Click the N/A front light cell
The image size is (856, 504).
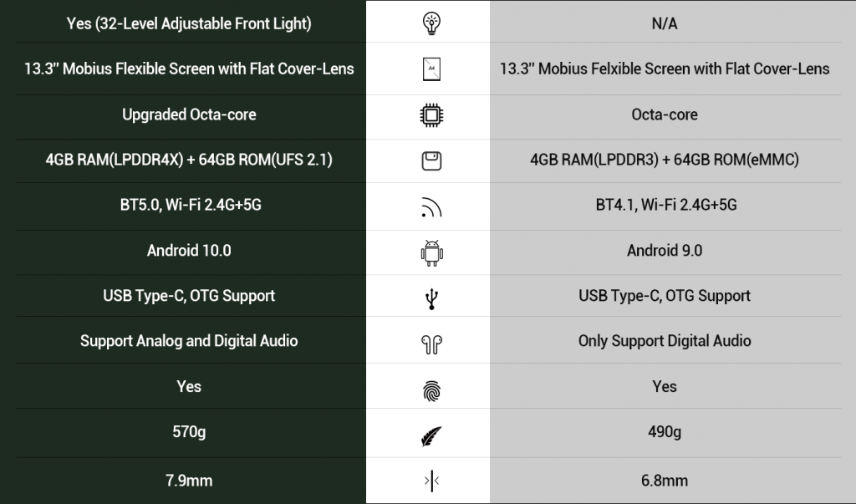click(665, 24)
